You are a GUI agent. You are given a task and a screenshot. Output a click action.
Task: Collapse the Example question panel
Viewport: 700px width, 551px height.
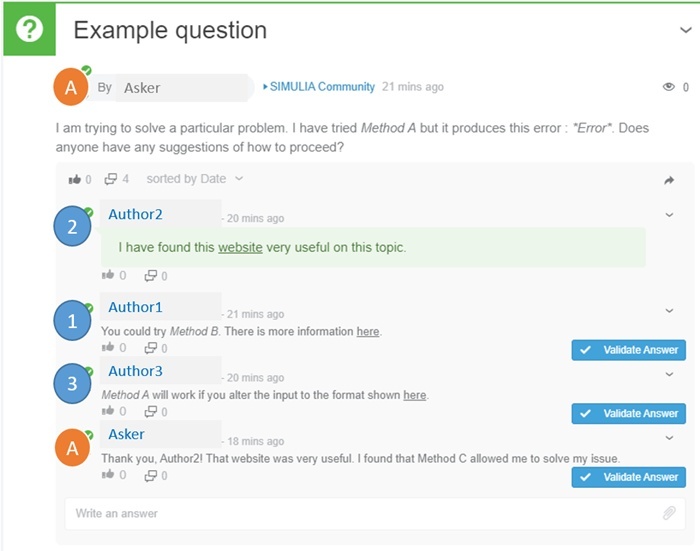coord(685,30)
